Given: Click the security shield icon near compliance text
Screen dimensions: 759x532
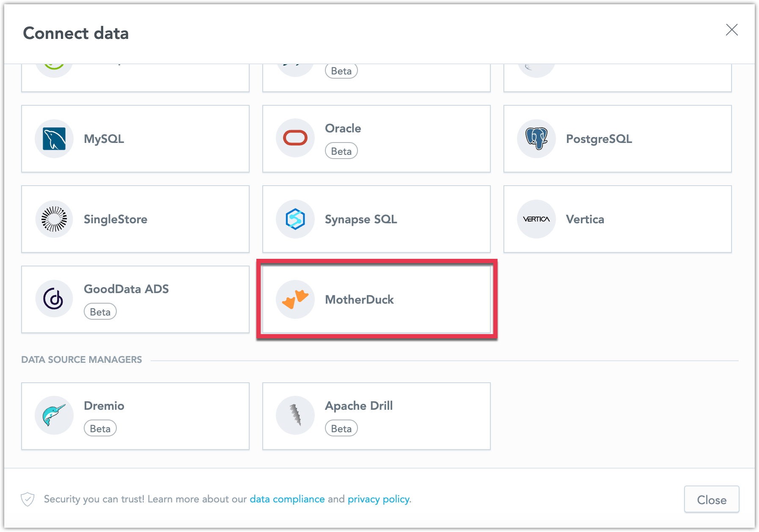Looking at the screenshot, I should 28,499.
